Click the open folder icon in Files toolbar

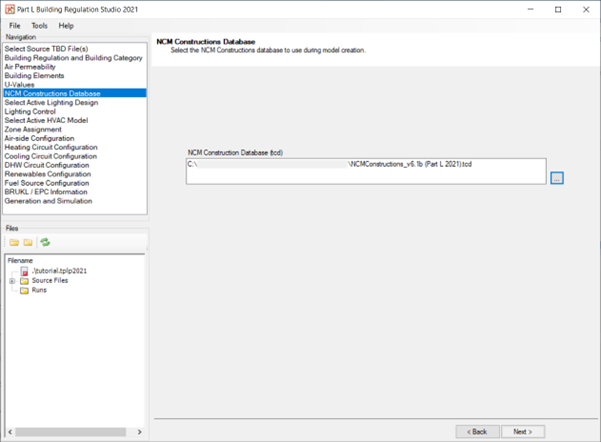point(14,242)
